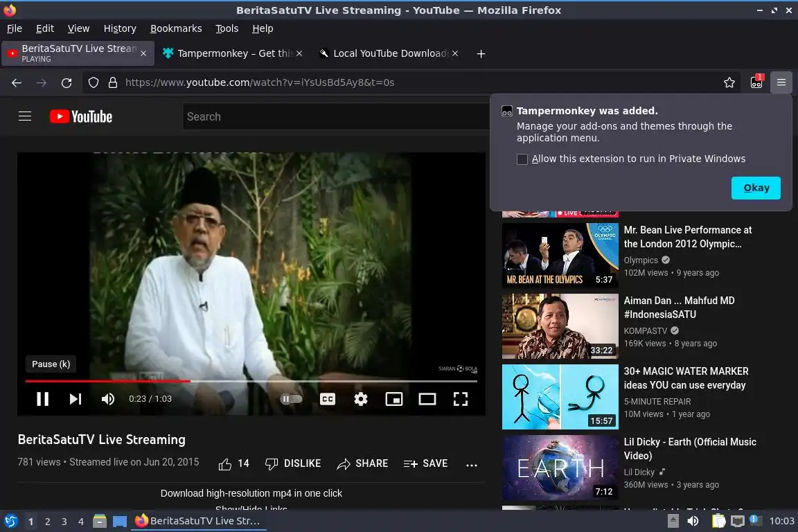This screenshot has width=798, height=532.
Task: Open Tampermonkey toolbar extension icon
Action: click(756, 82)
